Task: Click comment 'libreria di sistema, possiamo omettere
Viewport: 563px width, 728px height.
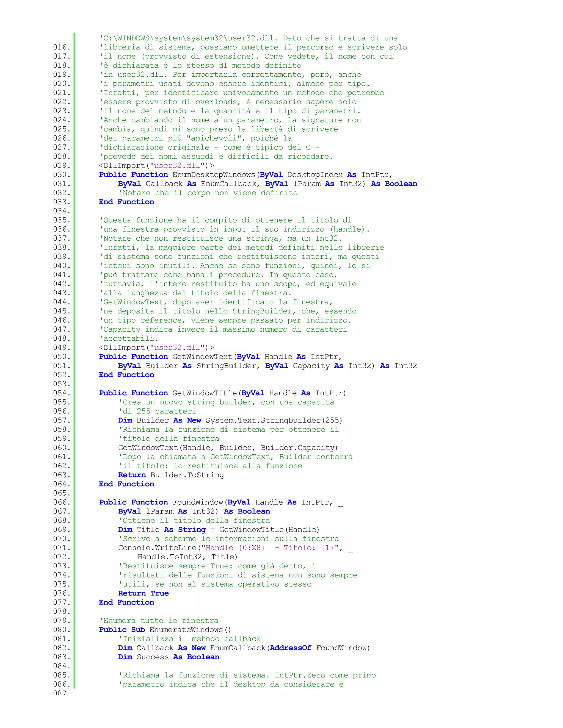Action: click(x=253, y=47)
